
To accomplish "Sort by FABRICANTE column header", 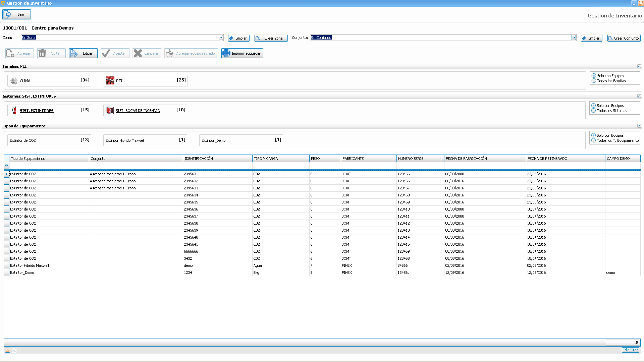I will click(369, 159).
